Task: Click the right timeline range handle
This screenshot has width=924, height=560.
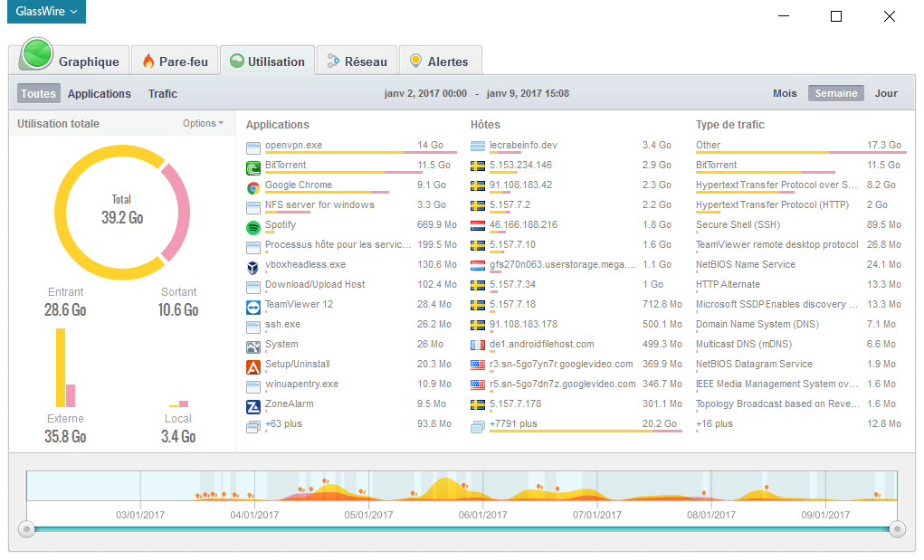Action: coord(897,529)
